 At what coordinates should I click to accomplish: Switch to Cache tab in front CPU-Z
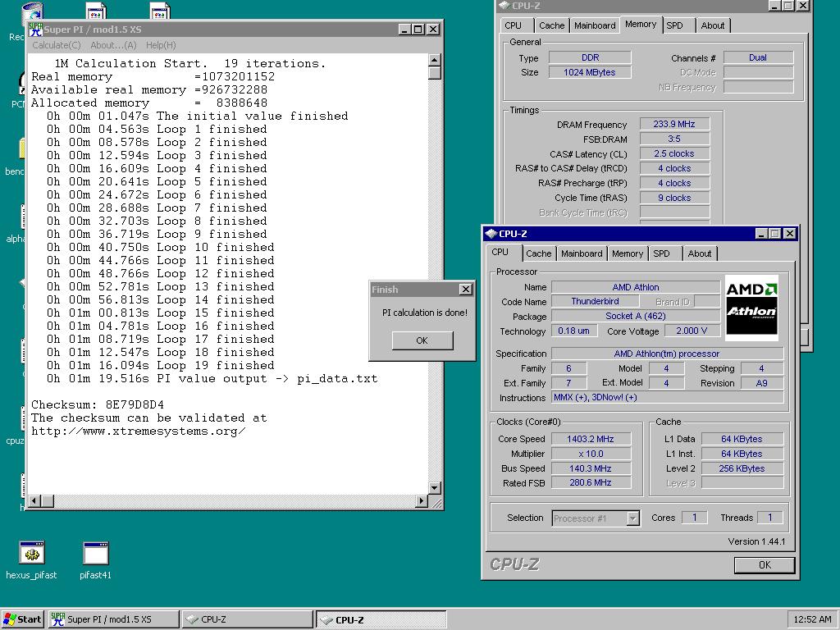tap(538, 253)
